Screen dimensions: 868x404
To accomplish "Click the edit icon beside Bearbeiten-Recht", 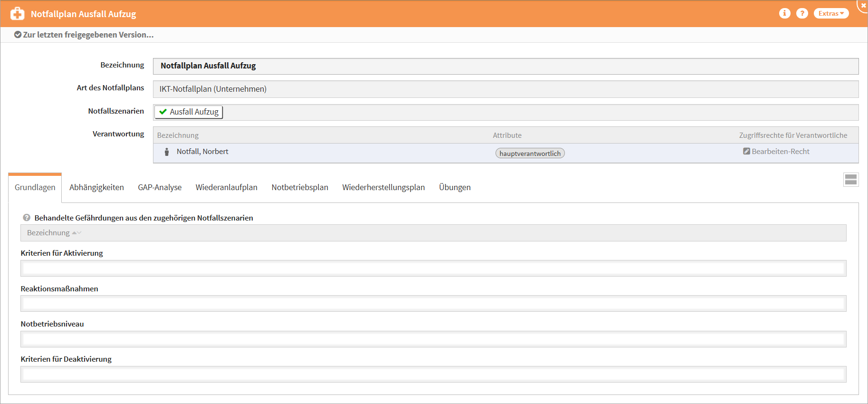I will pyautogui.click(x=746, y=151).
